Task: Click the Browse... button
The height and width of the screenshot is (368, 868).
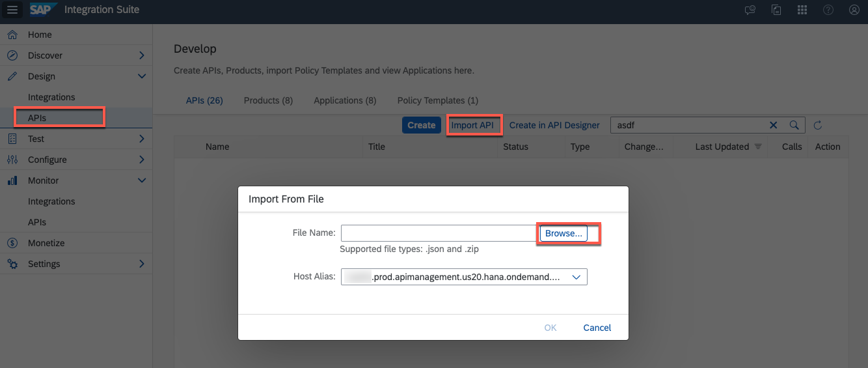Action: tap(563, 233)
